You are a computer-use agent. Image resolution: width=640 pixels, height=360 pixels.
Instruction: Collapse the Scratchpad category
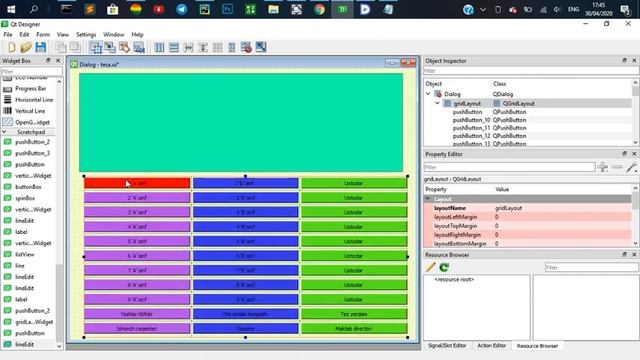4,132
